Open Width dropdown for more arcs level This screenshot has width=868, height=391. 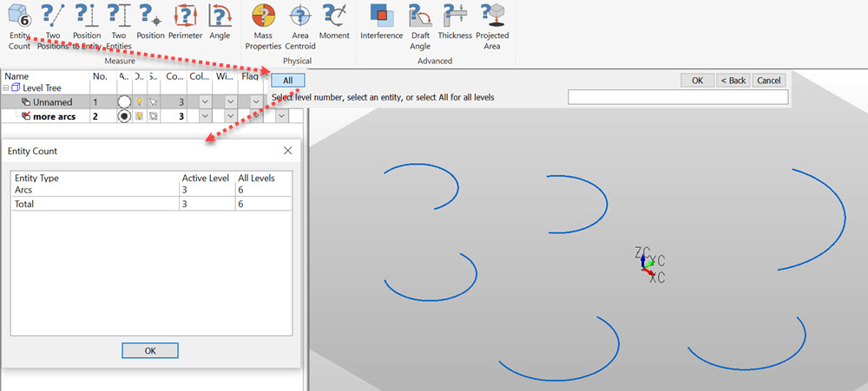tap(230, 116)
